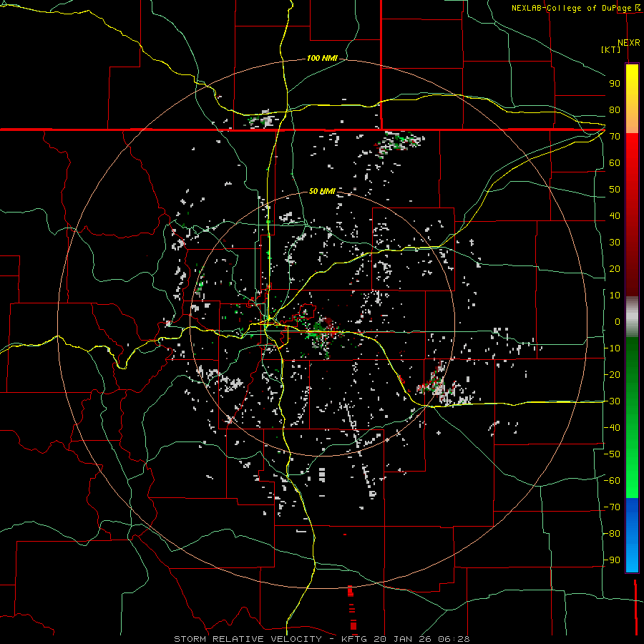The width and height of the screenshot is (644, 644).
Task: Click the -70 scale label
Action: (x=612, y=507)
